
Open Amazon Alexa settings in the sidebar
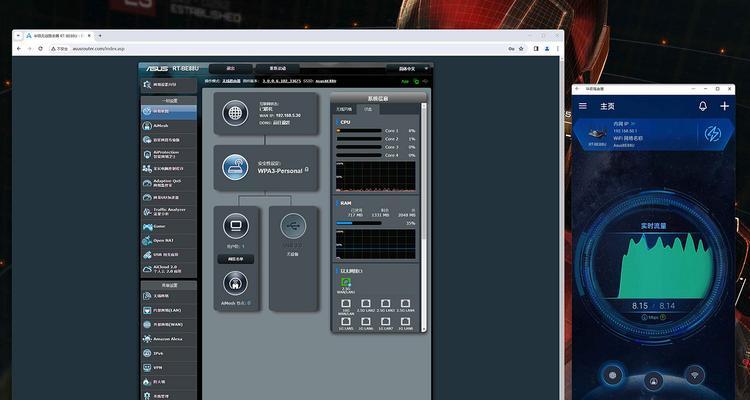coord(168,339)
